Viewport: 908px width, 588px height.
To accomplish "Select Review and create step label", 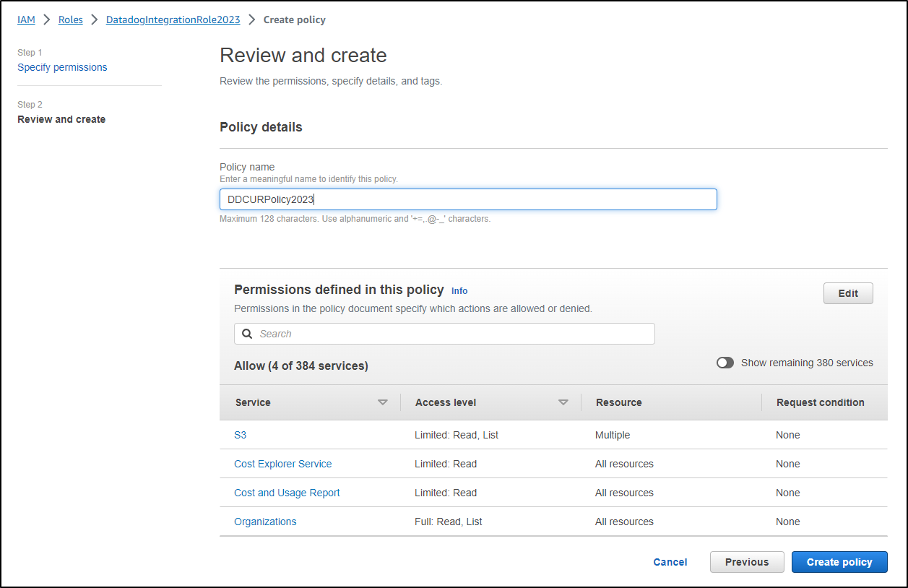I will point(61,119).
